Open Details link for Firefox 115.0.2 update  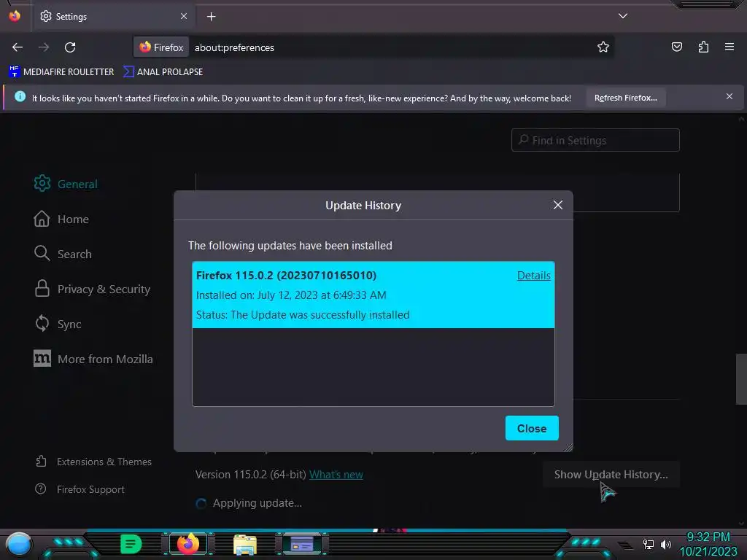(x=533, y=275)
